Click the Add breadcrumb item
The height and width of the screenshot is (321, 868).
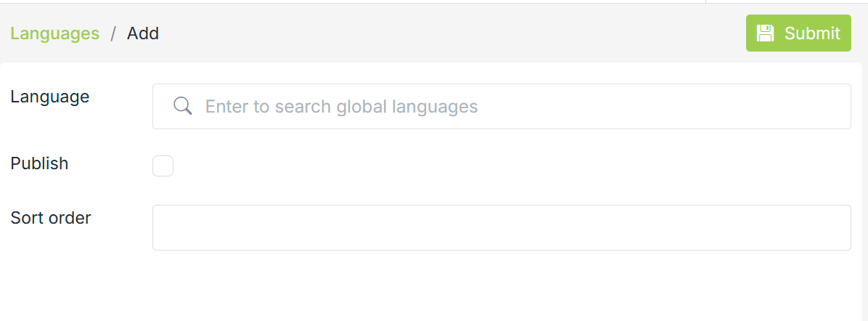(x=143, y=33)
